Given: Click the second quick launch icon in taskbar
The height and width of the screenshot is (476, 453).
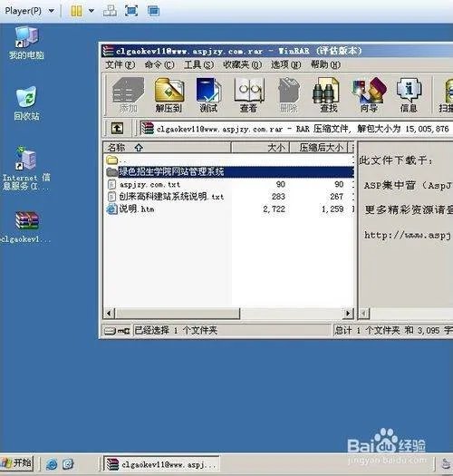Looking at the screenshot, I should click(68, 464).
